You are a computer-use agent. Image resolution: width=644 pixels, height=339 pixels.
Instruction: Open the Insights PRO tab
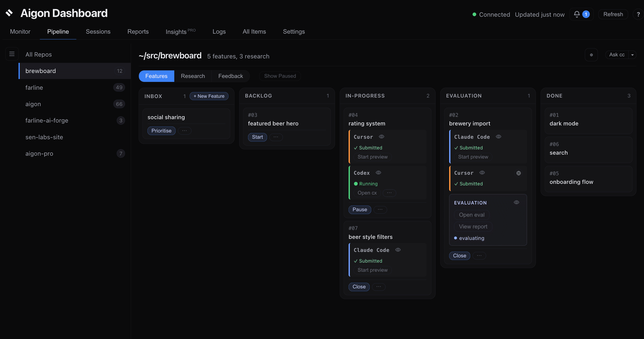181,32
